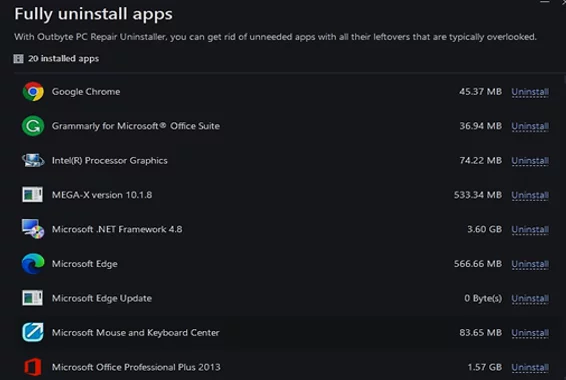Select Microsoft Edge Update name text
This screenshot has height=380, width=566.
102,298
